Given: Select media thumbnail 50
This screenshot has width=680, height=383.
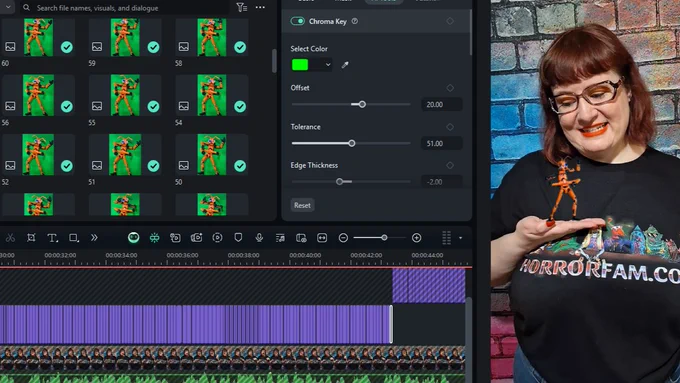Looking at the screenshot, I should tap(212, 155).
